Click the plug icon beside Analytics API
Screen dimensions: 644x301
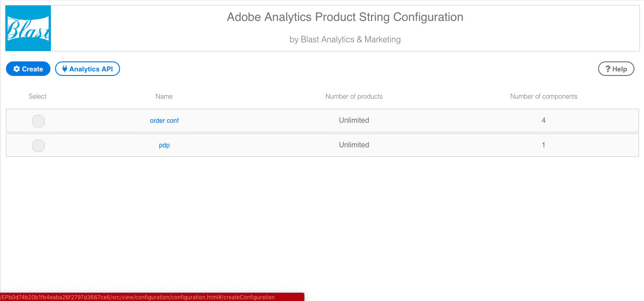coord(65,69)
